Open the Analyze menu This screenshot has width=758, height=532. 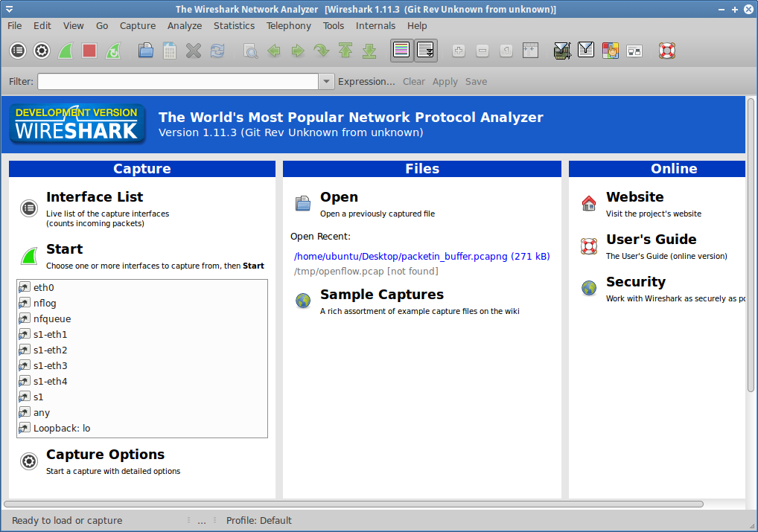coord(185,25)
